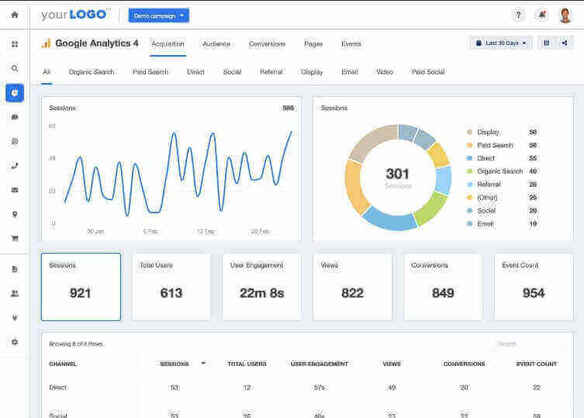This screenshot has width=584, height=418.
Task: Sort by the USER ENGAGEMENT column header
Action: [320, 364]
